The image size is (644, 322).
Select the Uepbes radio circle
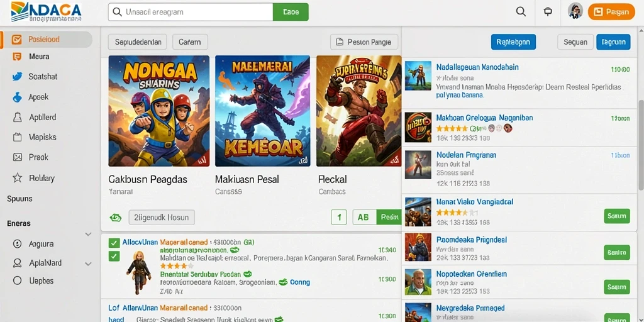point(17,280)
